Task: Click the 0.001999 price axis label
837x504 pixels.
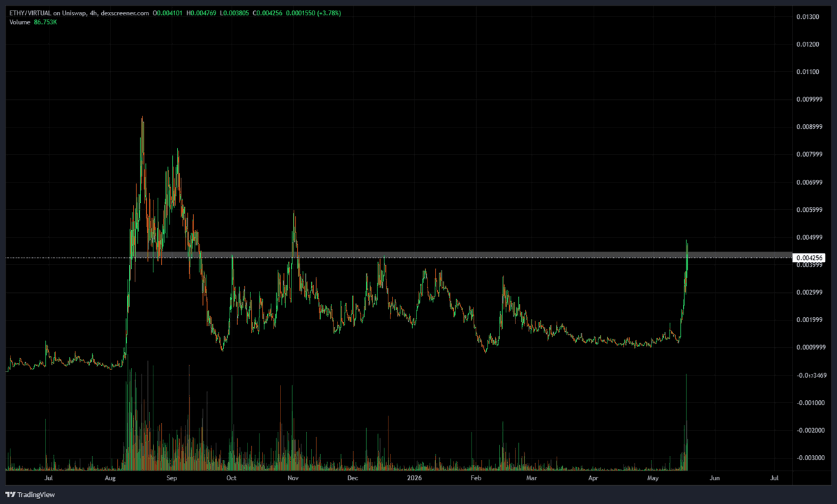Action: coord(810,320)
